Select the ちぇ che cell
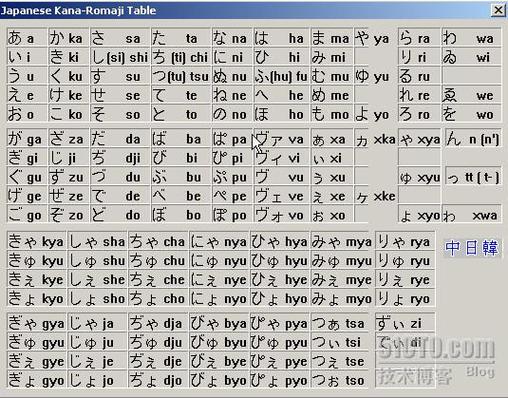This screenshot has width=508, height=398. click(x=158, y=279)
